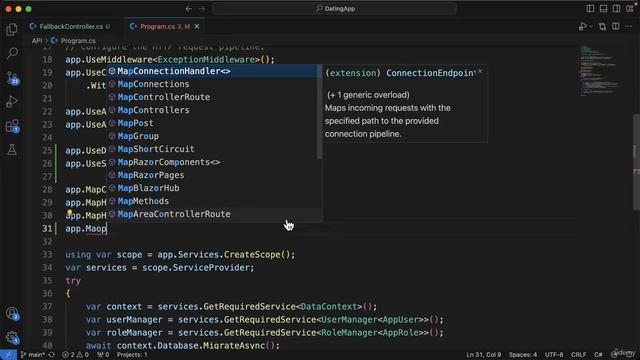This screenshot has height=360, width=640.
Task: Open the Explorer view in activity bar
Action: click(x=12, y=29)
